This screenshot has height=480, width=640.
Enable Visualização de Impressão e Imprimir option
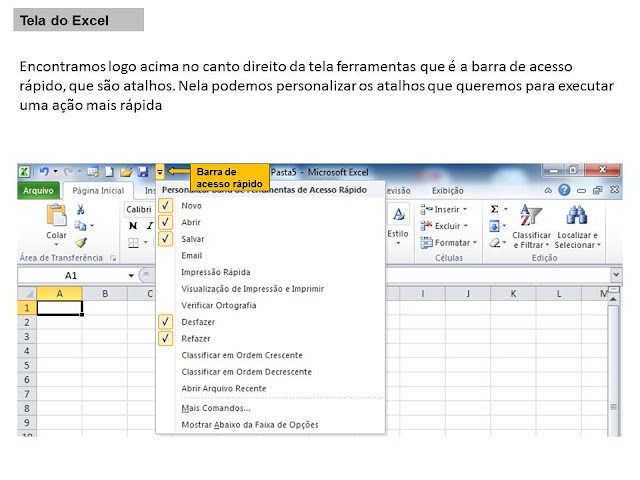coord(252,289)
